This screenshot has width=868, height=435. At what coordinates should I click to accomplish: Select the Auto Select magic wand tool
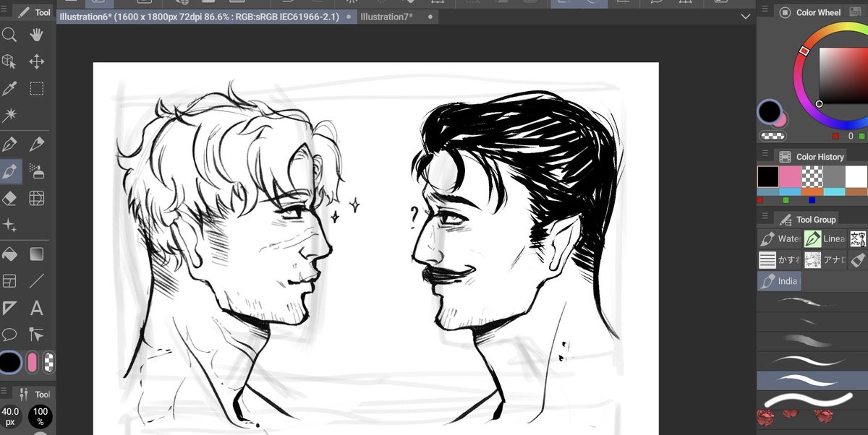(9, 115)
